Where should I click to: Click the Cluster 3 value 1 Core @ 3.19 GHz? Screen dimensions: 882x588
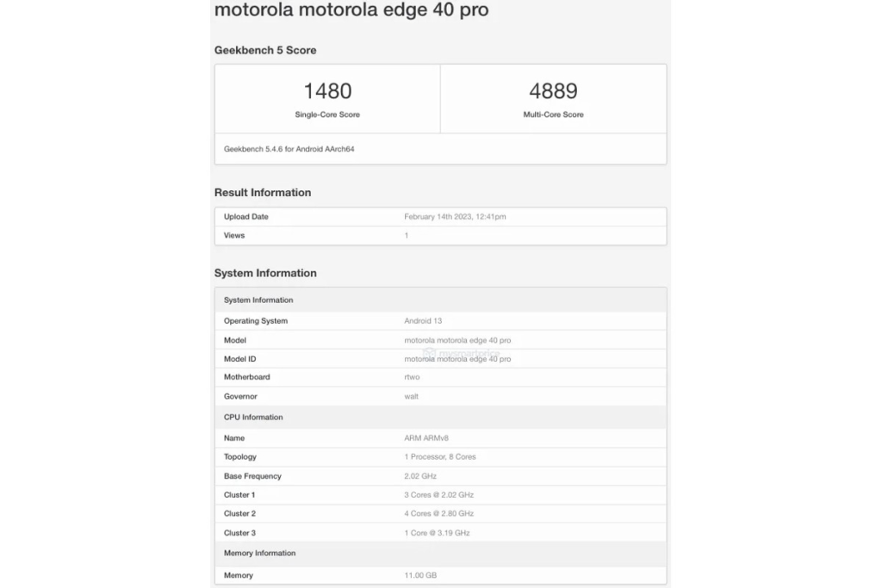(x=437, y=533)
